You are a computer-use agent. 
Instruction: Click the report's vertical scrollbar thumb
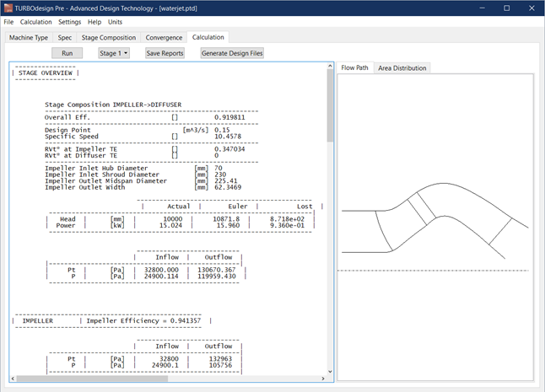click(330, 105)
